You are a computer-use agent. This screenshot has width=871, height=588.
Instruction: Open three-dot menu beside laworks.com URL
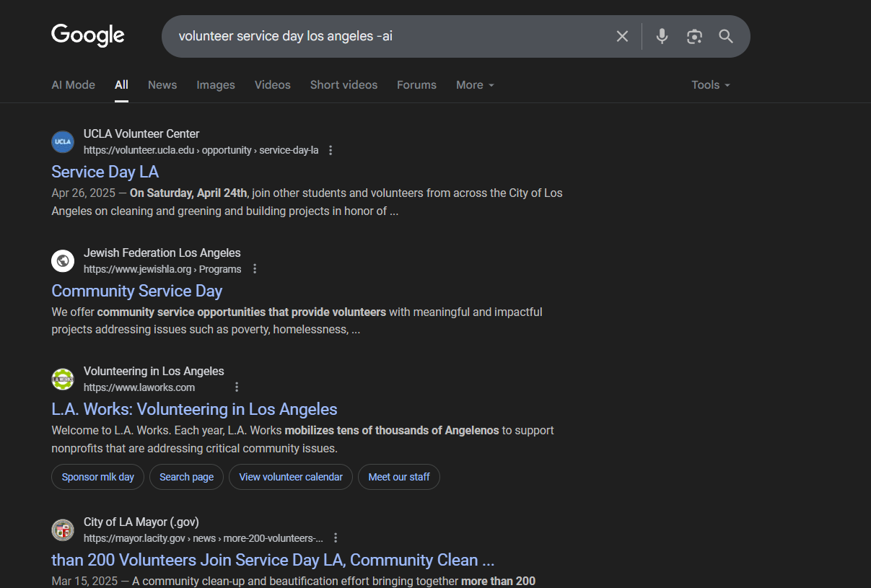pyautogui.click(x=236, y=387)
